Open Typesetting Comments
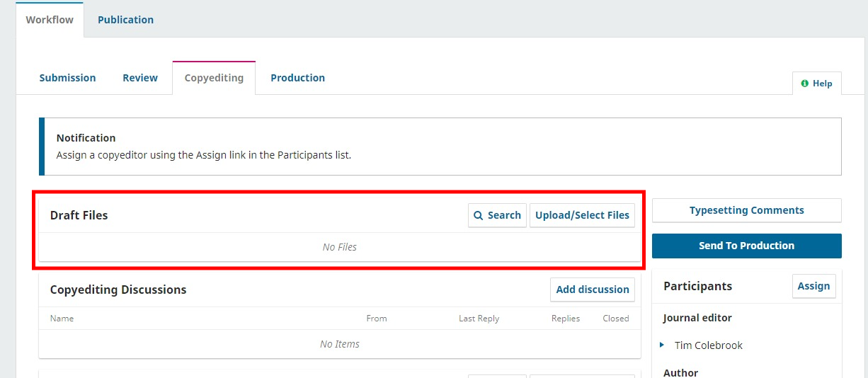 (746, 210)
